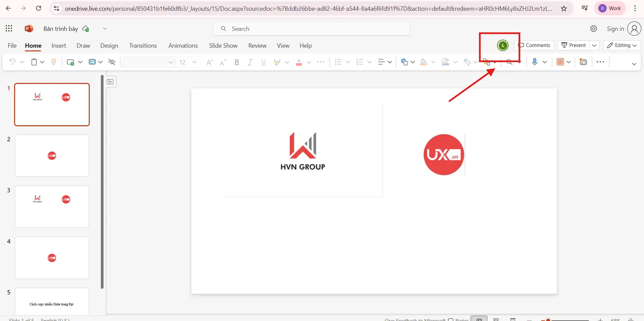The height and width of the screenshot is (321, 644).
Task: Click the Format Painter brush icon
Action: 53,62
